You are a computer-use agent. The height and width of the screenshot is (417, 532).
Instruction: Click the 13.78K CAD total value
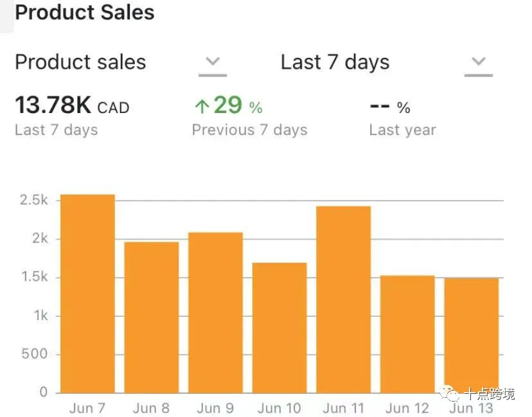click(72, 105)
